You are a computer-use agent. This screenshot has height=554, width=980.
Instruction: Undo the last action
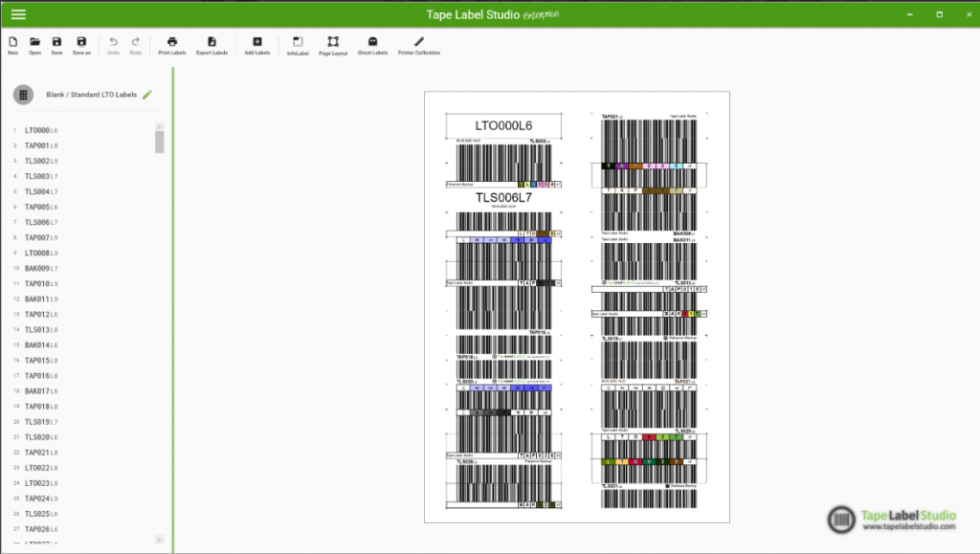[x=113, y=45]
